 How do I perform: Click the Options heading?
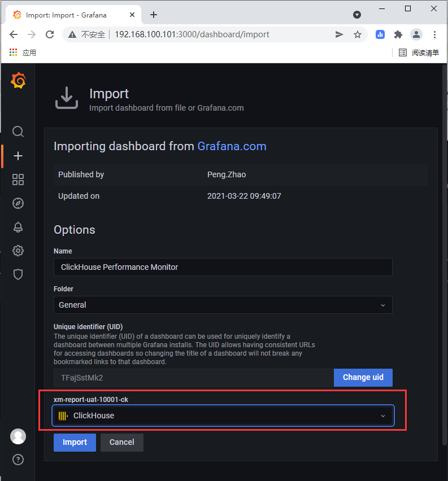pyautogui.click(x=75, y=230)
